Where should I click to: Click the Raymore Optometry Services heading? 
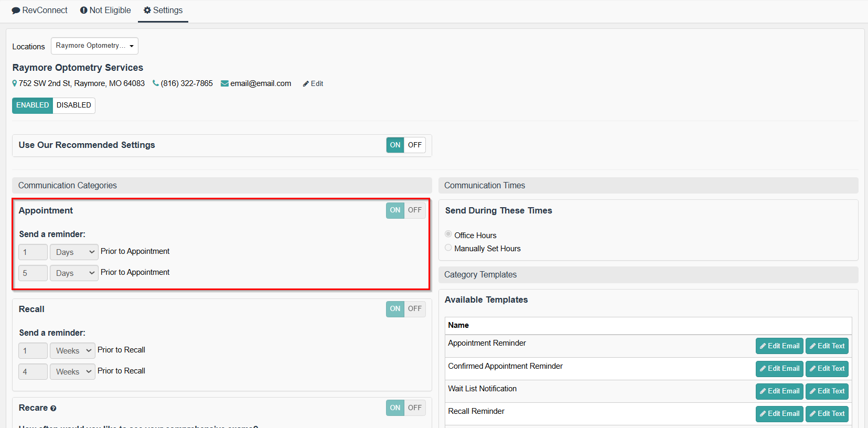click(78, 68)
